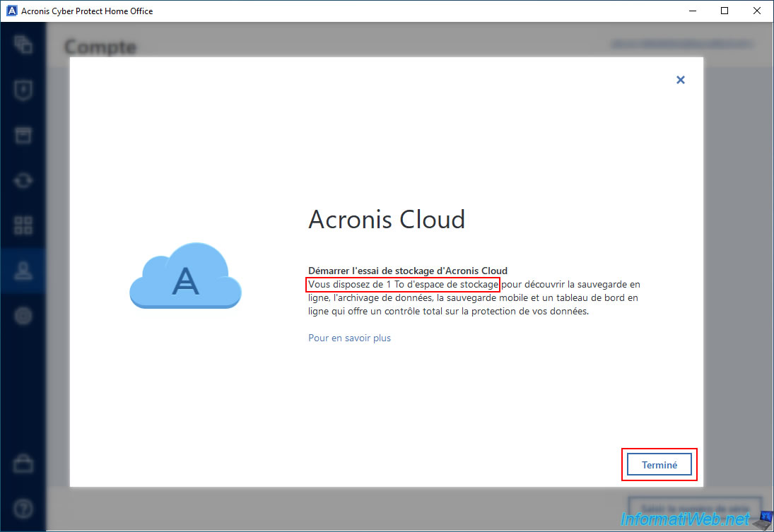Open the briefcase store icon in sidebar
The height and width of the screenshot is (532, 774).
click(23, 463)
